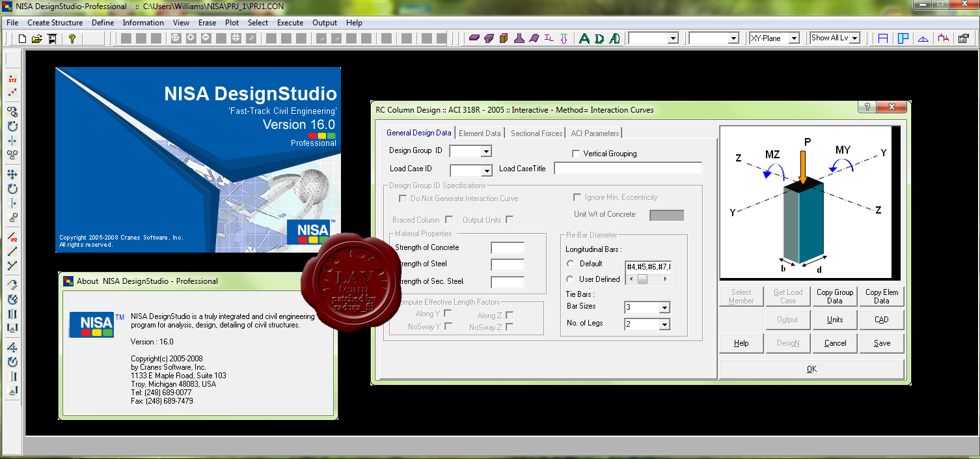
Task: Select the purple footing icon
Action: (x=519, y=38)
